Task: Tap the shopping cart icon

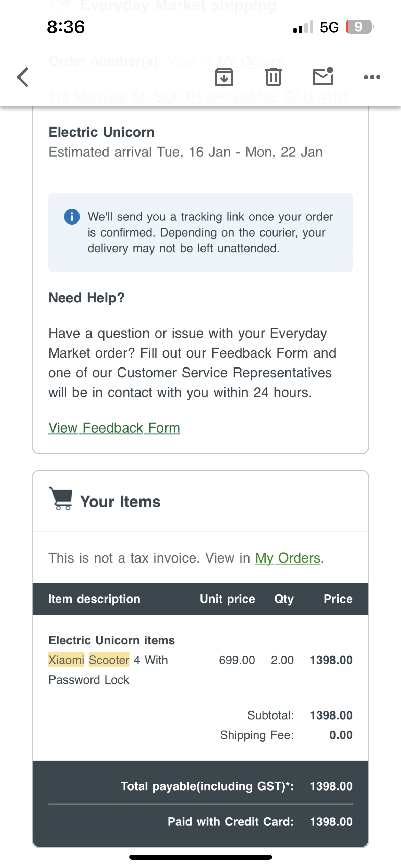Action: point(61,499)
